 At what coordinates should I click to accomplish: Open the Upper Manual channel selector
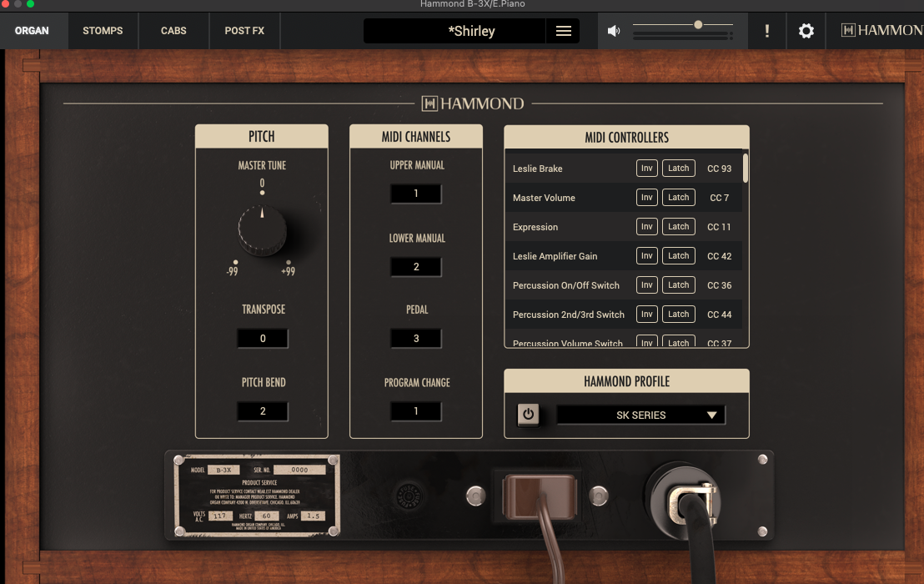click(x=416, y=194)
